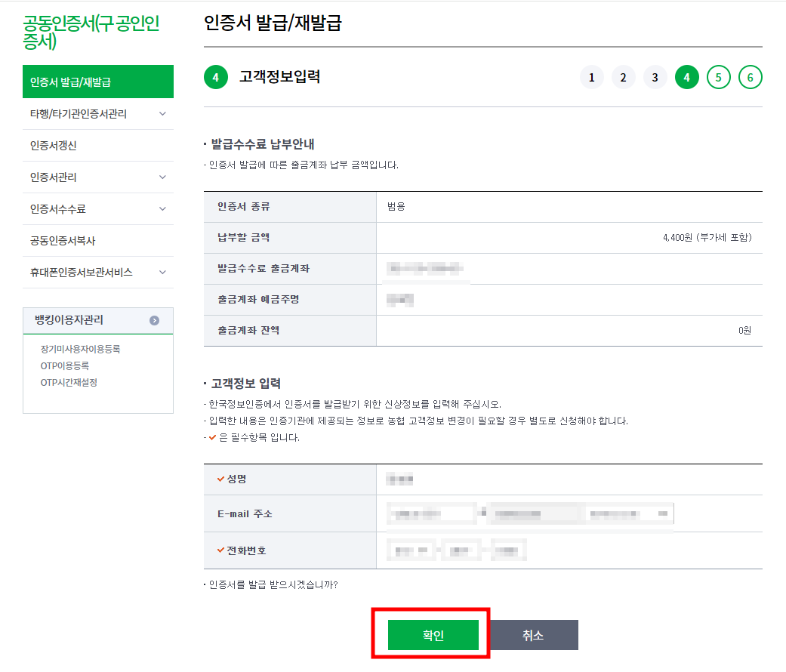Screen dimensions: 786x672
Task: Open the 인증서갱신 menu item
Action: (x=98, y=145)
